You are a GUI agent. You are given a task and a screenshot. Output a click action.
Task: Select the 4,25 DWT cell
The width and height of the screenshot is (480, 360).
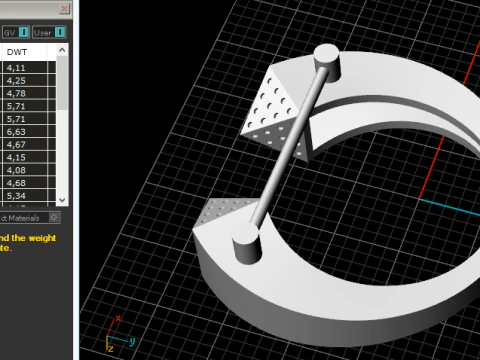click(24, 80)
